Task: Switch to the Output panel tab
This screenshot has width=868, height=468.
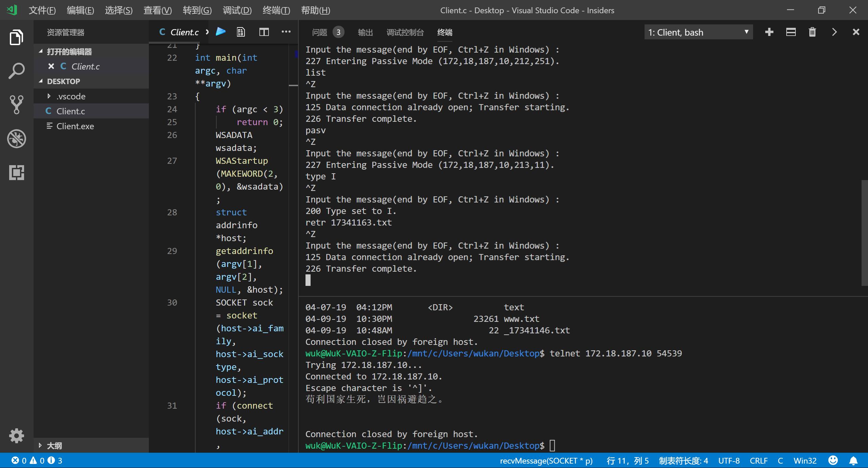Action: (x=365, y=32)
